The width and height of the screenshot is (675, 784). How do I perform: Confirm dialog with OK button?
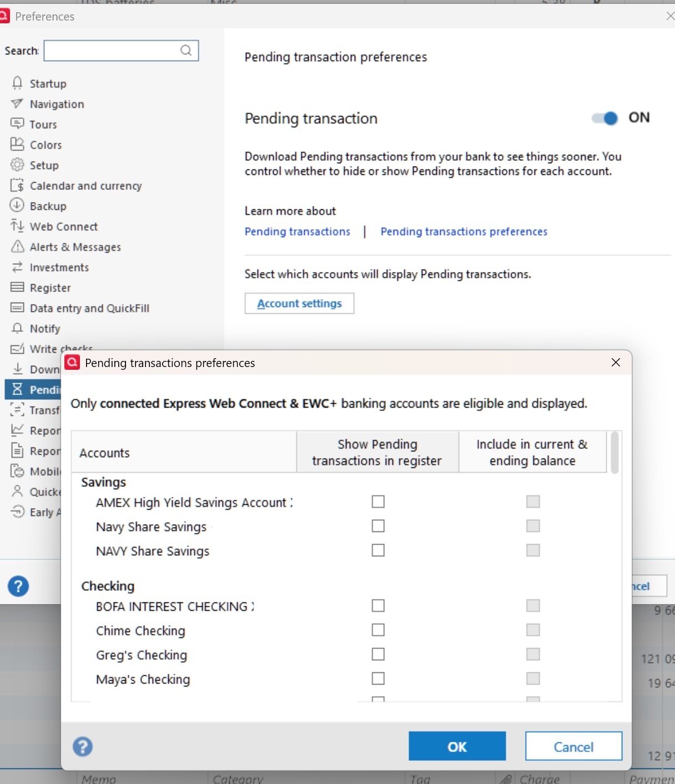coord(457,746)
